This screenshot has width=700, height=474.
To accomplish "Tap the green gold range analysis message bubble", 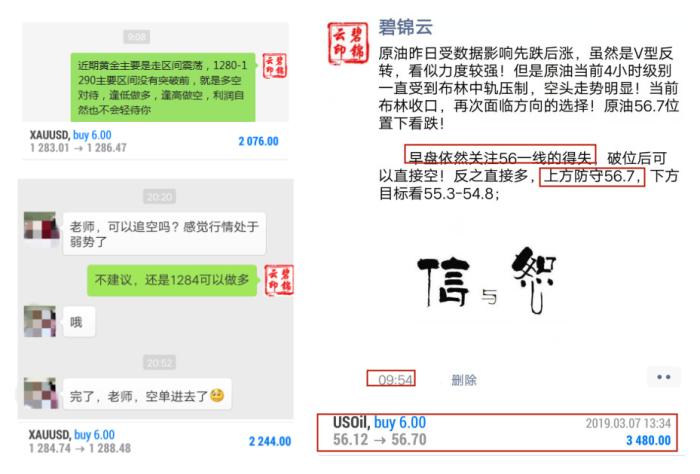I will [x=163, y=87].
